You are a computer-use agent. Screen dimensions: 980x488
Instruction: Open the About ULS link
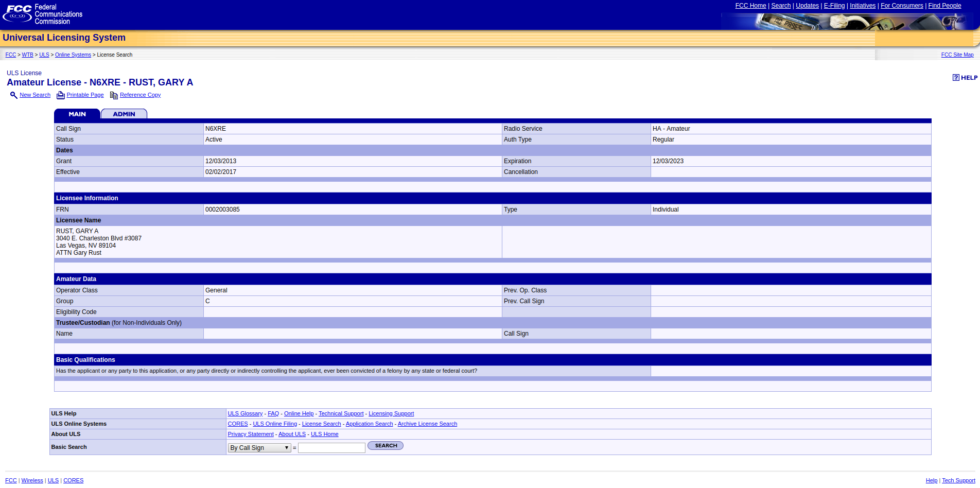(292, 434)
